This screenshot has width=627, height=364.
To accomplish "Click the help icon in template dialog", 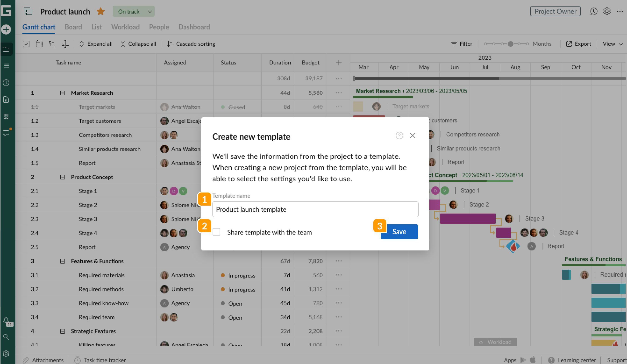I will click(399, 136).
